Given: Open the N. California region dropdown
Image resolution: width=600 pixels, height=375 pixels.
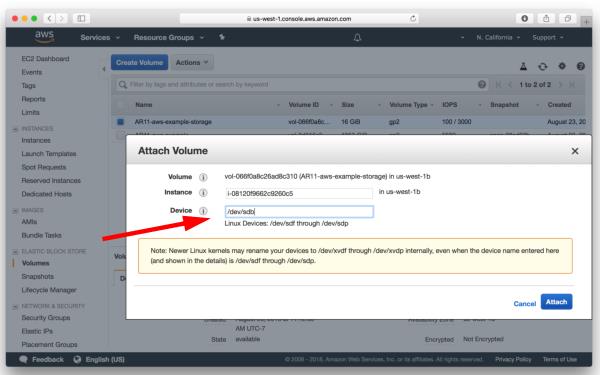Looking at the screenshot, I should pos(498,38).
